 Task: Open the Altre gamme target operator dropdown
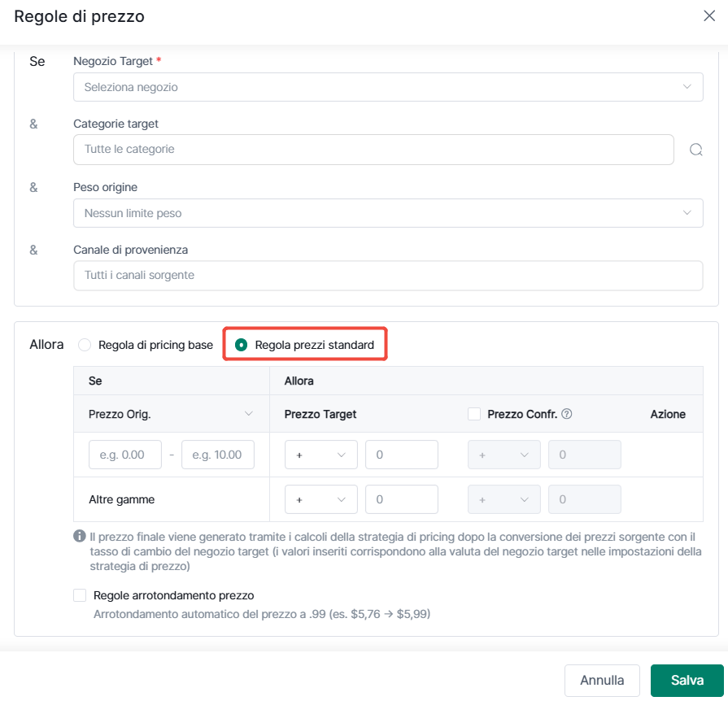pyautogui.click(x=321, y=499)
